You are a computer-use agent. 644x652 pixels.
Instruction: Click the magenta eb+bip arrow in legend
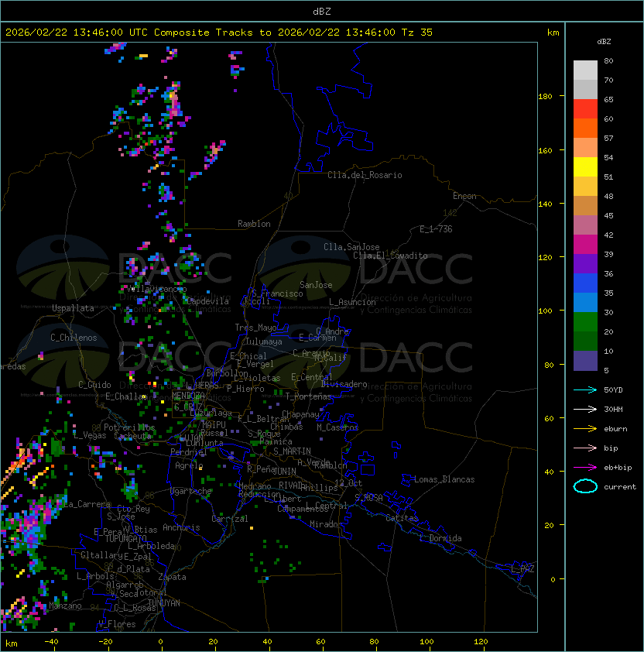585,468
